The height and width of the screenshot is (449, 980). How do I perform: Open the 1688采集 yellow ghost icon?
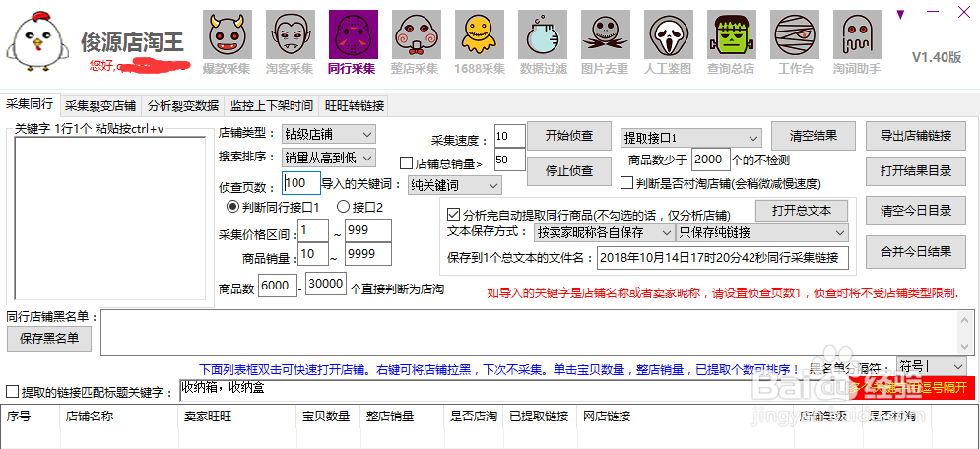pyautogui.click(x=480, y=35)
